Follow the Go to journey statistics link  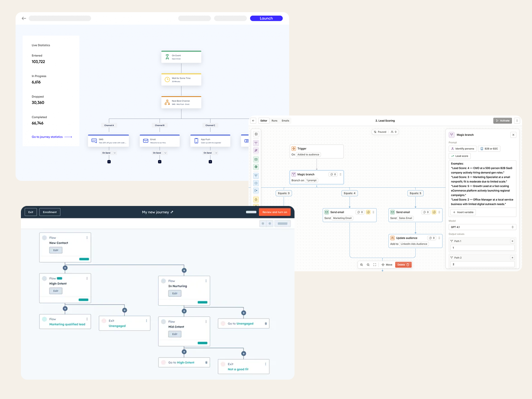[x=52, y=137]
